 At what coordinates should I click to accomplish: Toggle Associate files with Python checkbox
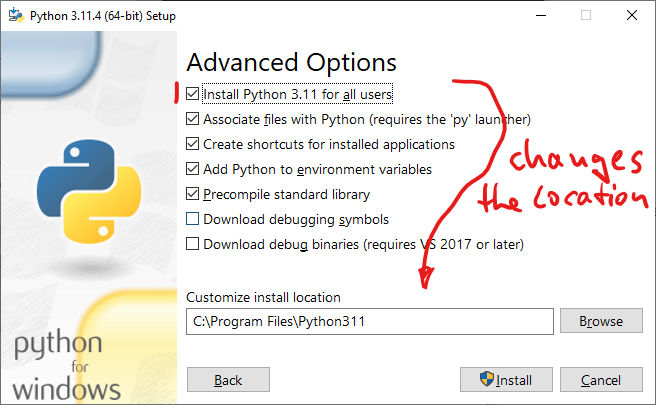coord(193,119)
